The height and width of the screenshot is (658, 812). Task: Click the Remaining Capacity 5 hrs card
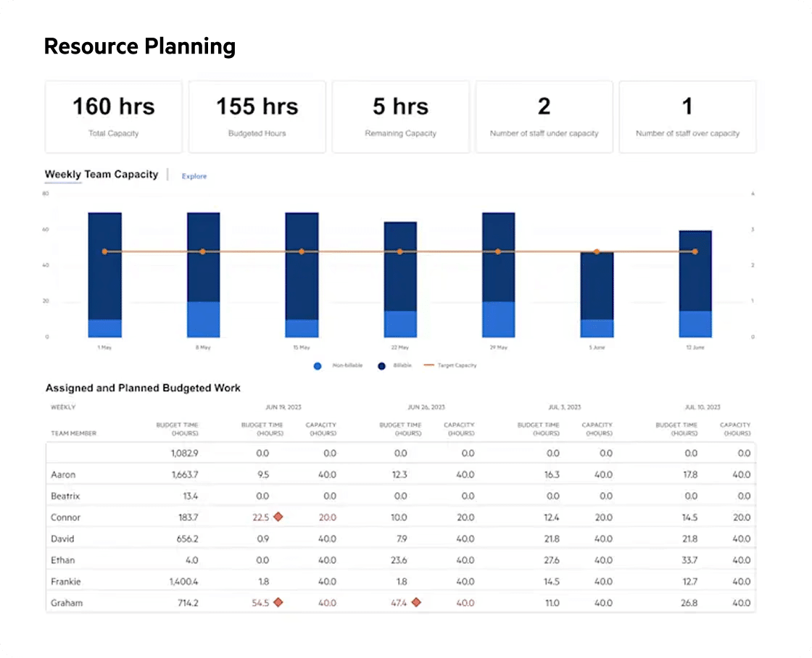click(x=400, y=117)
